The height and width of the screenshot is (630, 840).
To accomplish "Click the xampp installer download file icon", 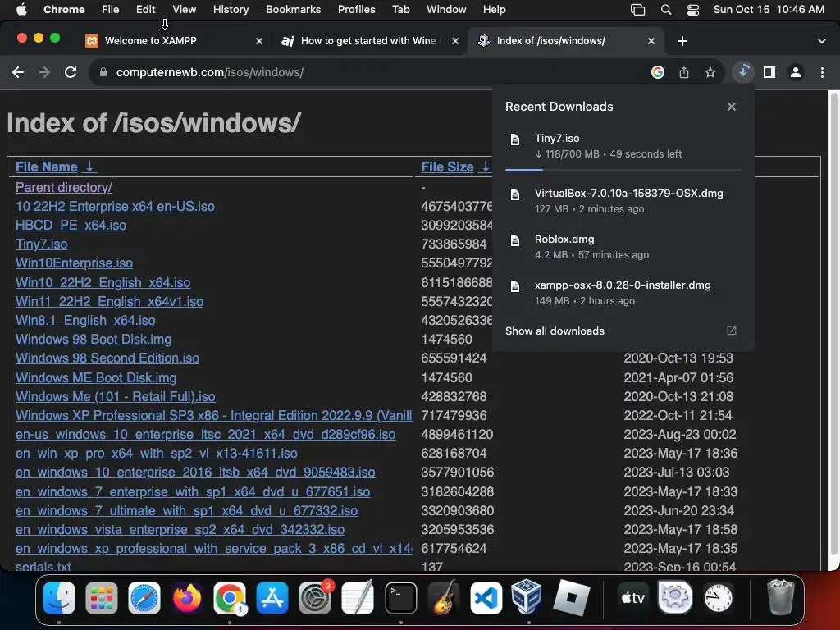I will coord(515,286).
